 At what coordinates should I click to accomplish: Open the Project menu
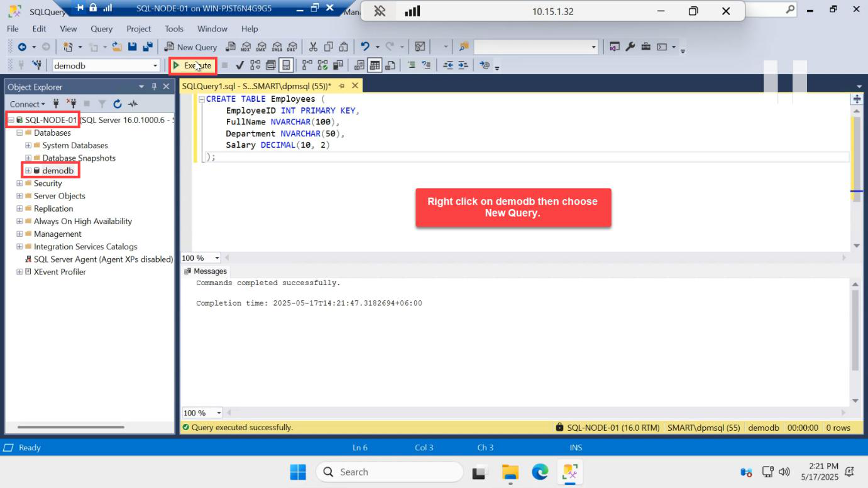coord(138,29)
